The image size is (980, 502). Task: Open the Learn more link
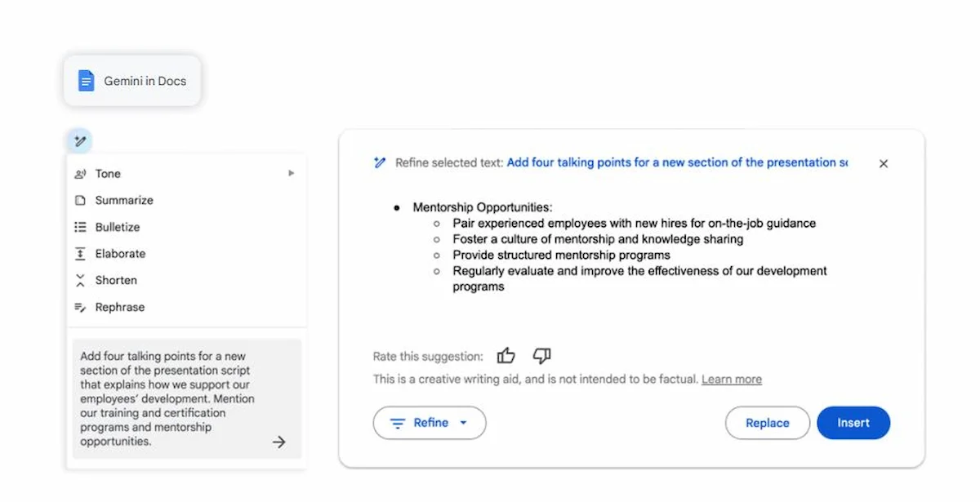tap(732, 380)
